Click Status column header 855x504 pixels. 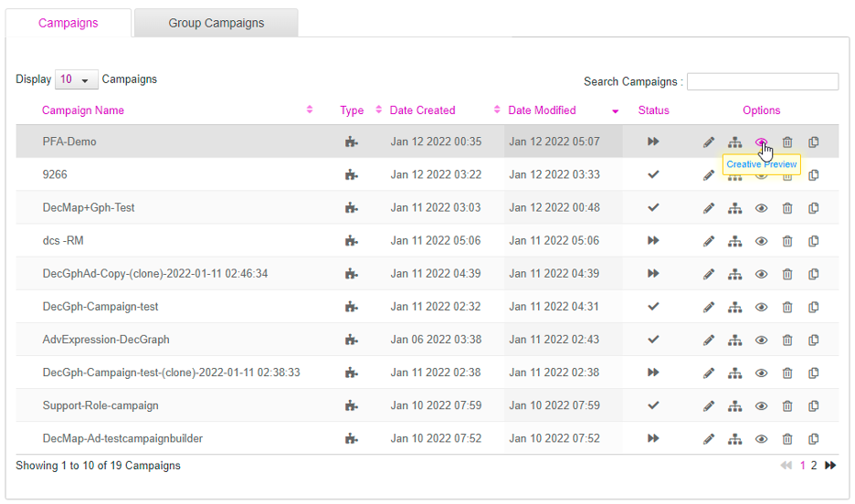point(653,110)
